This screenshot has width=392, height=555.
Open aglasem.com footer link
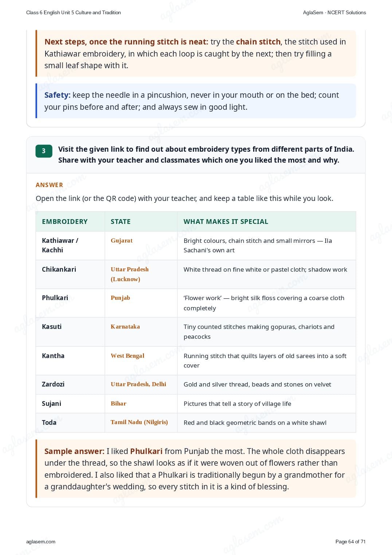[x=41, y=542]
